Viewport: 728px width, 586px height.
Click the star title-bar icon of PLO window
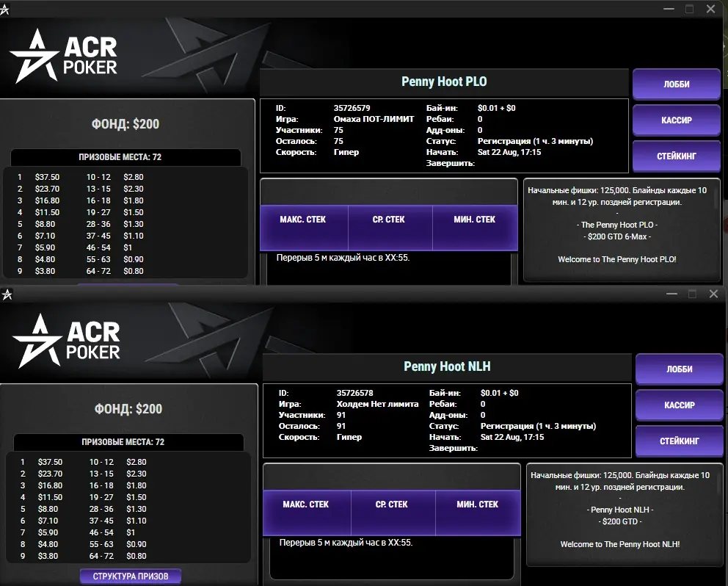pos(4,10)
